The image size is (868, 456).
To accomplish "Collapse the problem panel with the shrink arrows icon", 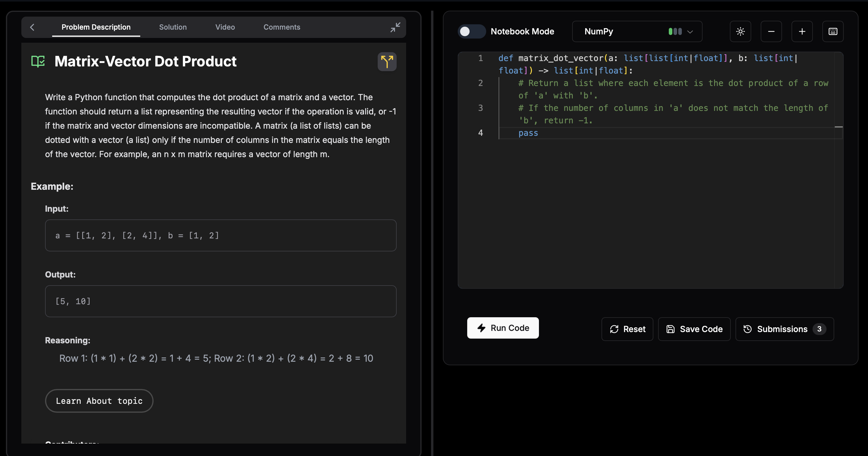I will [395, 27].
